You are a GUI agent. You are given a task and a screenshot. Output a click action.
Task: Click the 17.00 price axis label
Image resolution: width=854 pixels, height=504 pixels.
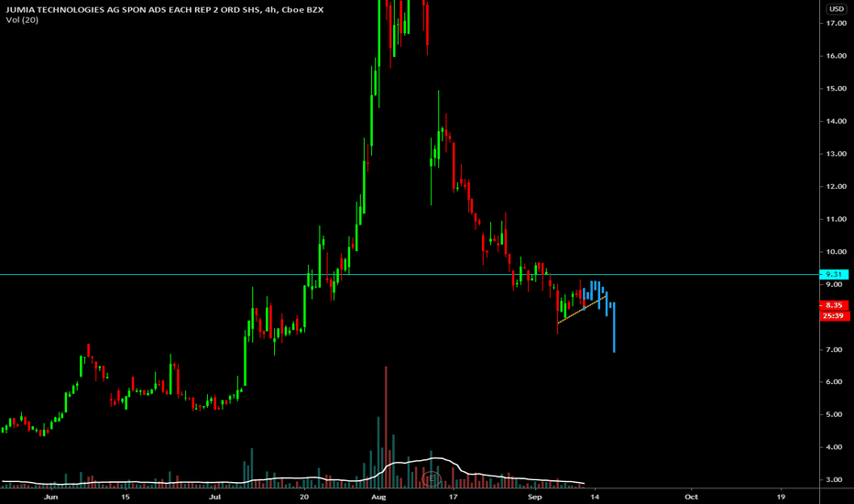[836, 24]
